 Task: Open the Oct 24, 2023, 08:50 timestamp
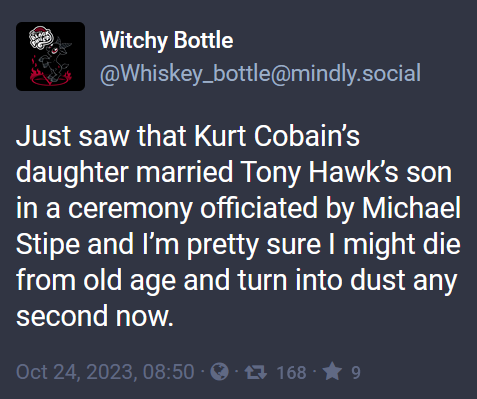pyautogui.click(x=105, y=372)
